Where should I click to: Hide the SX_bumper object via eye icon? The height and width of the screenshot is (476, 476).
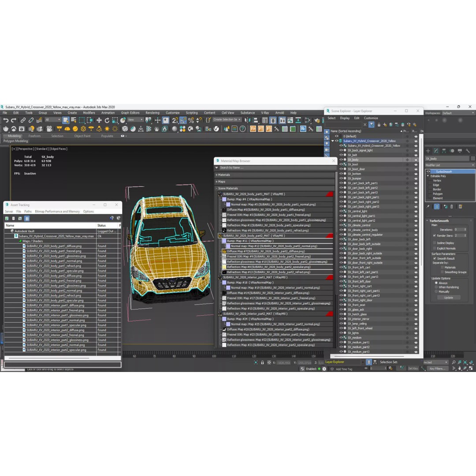pyautogui.click(x=341, y=178)
